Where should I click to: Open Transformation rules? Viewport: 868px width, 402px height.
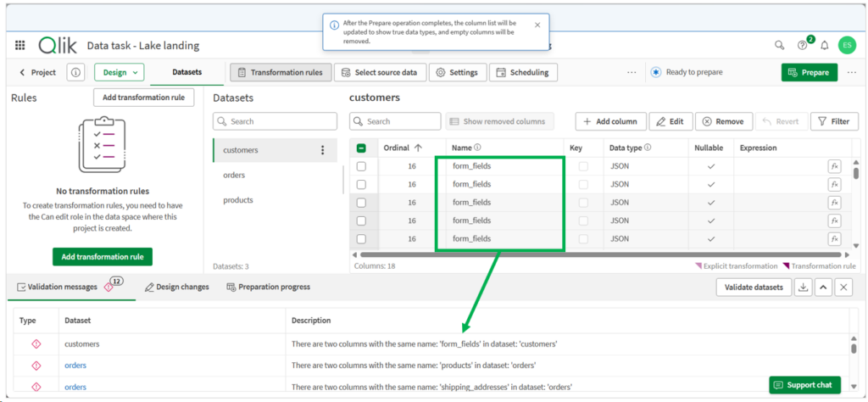(280, 73)
